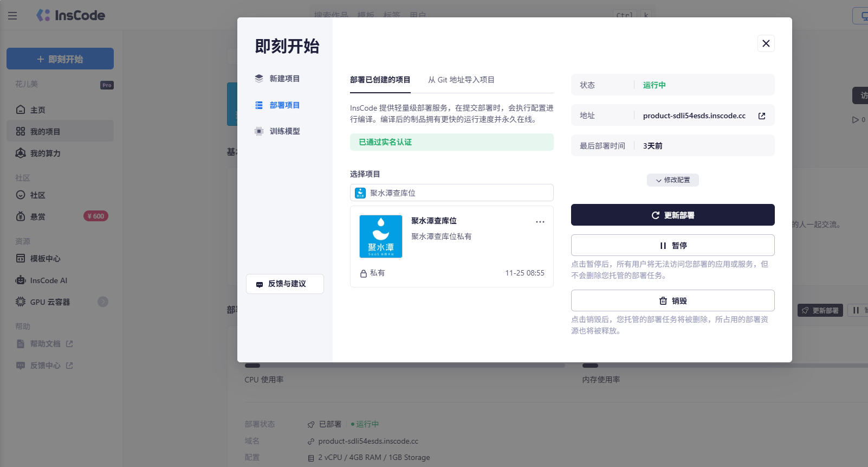868x467 pixels.
Task: Click the 3天前 deployment time value
Action: (653, 146)
